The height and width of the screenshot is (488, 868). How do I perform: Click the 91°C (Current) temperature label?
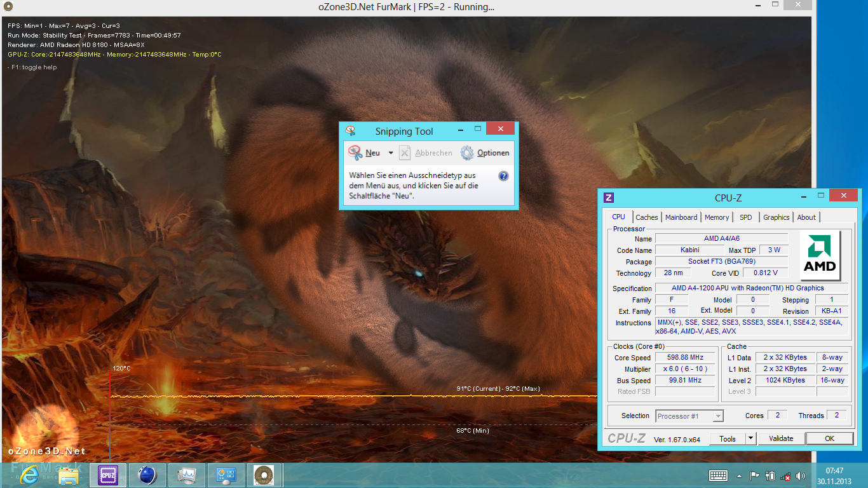(x=498, y=389)
